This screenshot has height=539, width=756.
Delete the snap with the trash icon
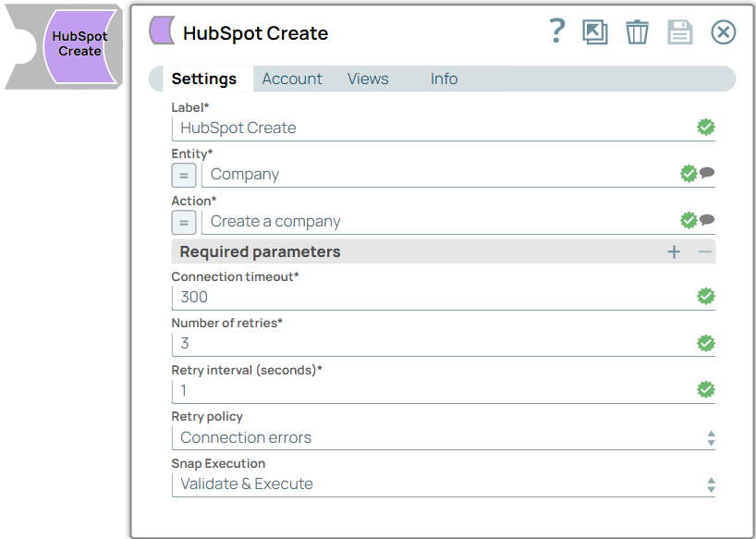tap(637, 32)
